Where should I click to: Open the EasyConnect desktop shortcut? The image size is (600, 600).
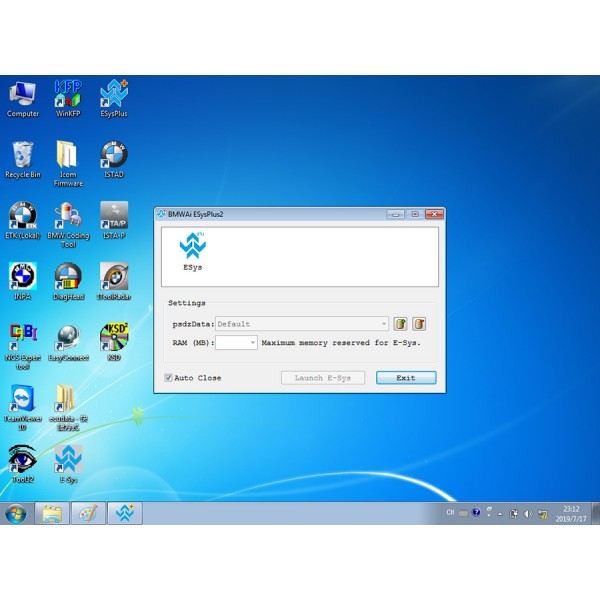click(x=68, y=343)
